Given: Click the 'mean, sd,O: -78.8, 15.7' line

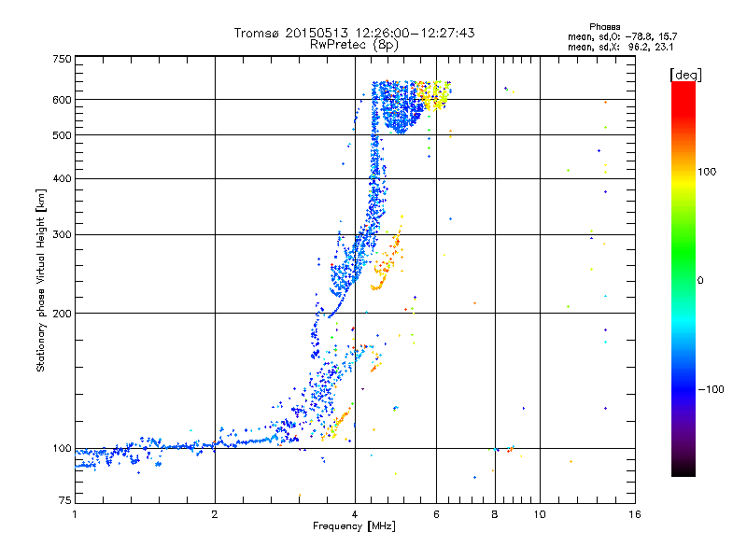Looking at the screenshot, I should click(x=622, y=36).
